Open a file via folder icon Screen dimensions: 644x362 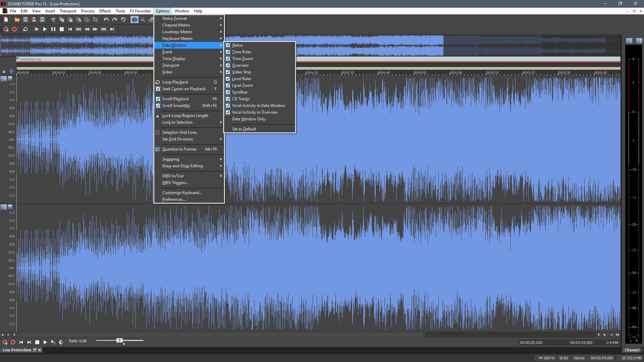click(17, 20)
